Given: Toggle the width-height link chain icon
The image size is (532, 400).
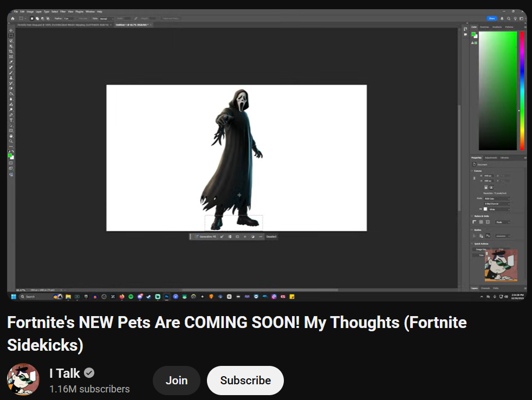Looking at the screenshot, I should (474, 178).
